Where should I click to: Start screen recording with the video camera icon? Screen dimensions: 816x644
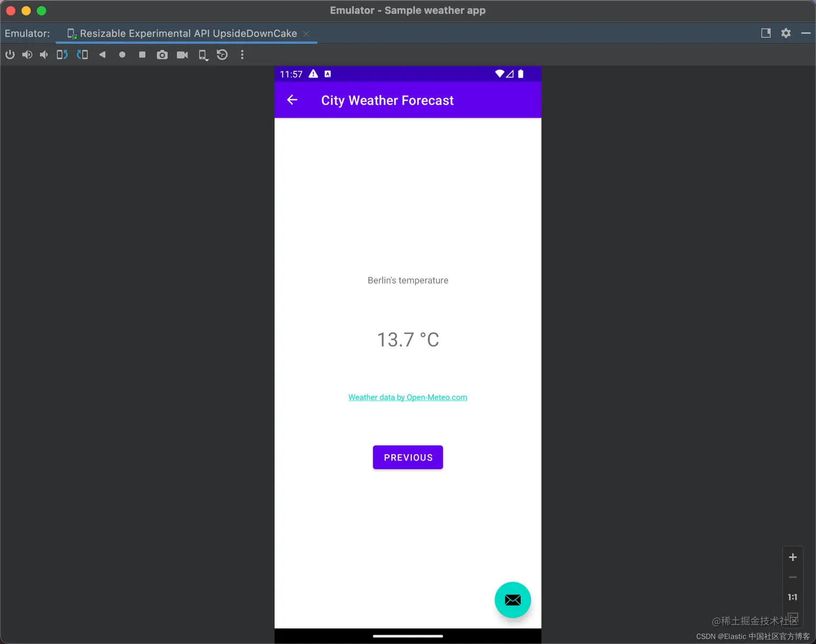tap(182, 54)
